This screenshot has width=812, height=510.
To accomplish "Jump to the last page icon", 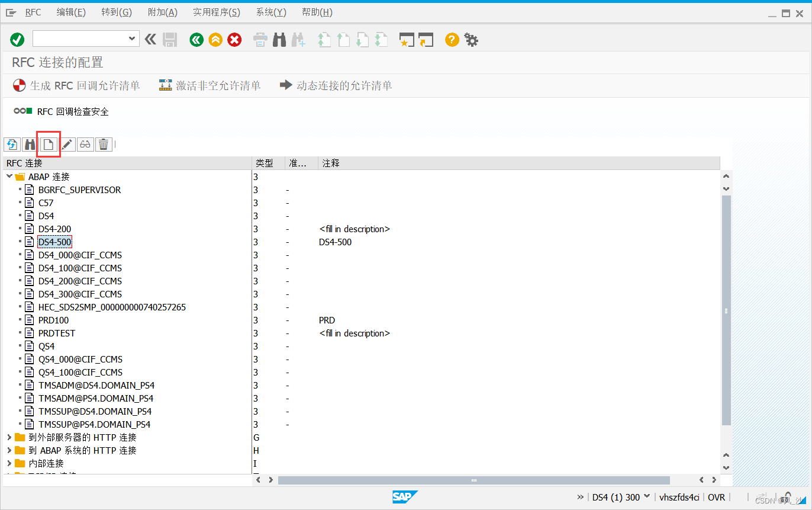I will [381, 40].
